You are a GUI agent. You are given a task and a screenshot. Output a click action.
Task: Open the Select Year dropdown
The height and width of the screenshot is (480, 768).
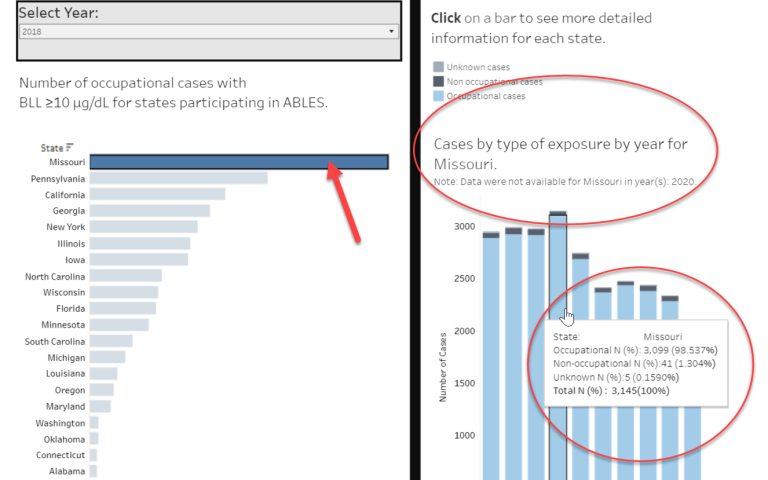coord(208,32)
